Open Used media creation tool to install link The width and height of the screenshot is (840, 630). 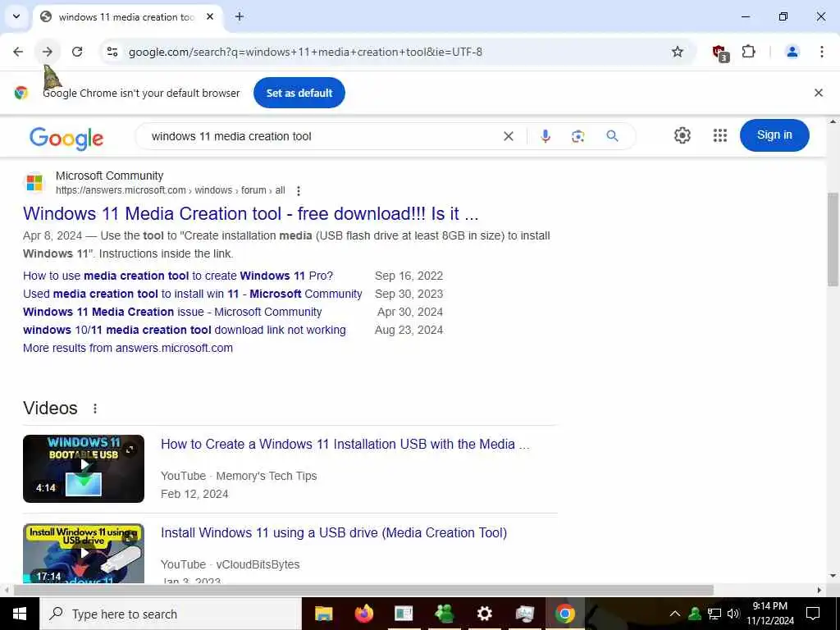pyautogui.click(x=192, y=294)
